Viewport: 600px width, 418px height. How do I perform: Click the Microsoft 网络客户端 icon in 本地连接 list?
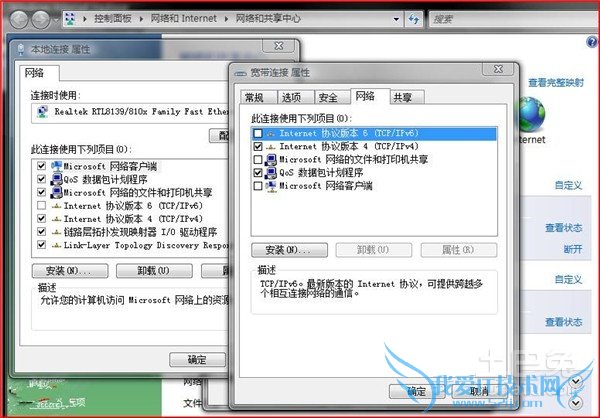[x=57, y=166]
